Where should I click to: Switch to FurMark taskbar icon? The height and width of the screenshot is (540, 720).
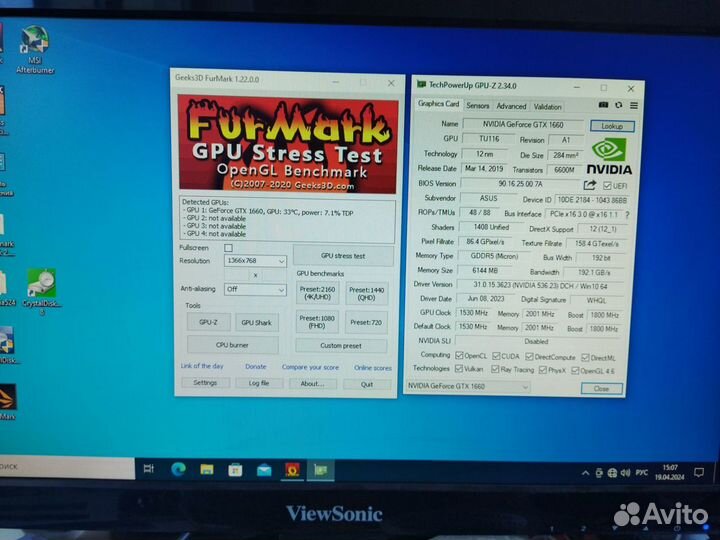[x=292, y=470]
